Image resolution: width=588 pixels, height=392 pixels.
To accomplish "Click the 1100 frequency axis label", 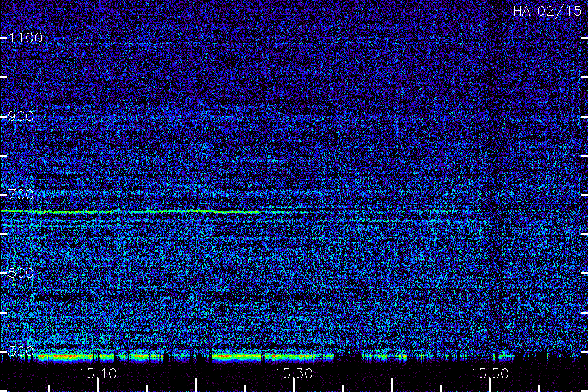I will coord(26,38).
